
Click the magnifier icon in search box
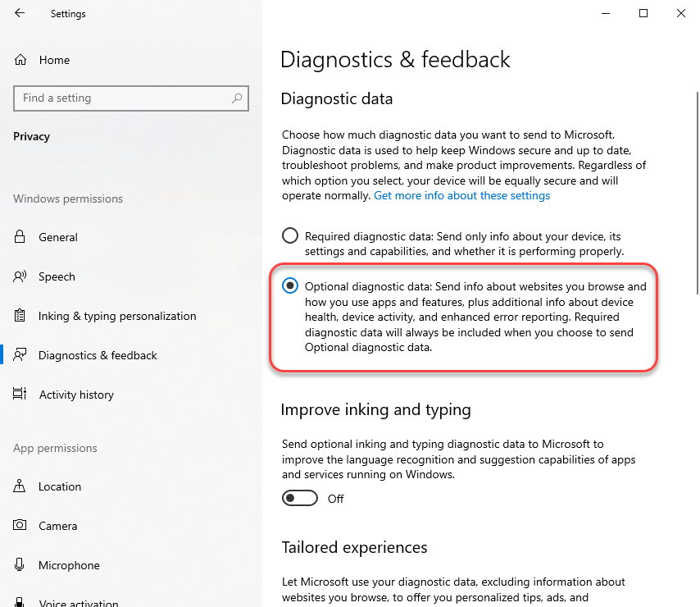coord(237,98)
